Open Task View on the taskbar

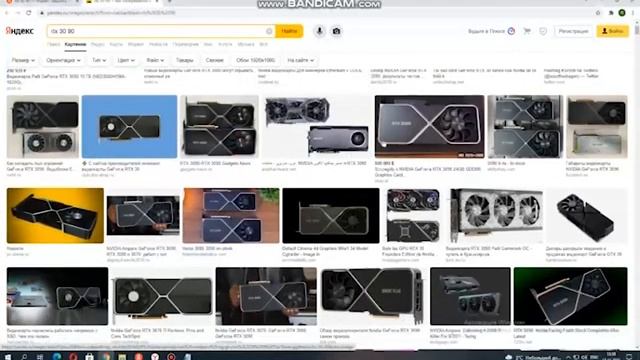40,357
